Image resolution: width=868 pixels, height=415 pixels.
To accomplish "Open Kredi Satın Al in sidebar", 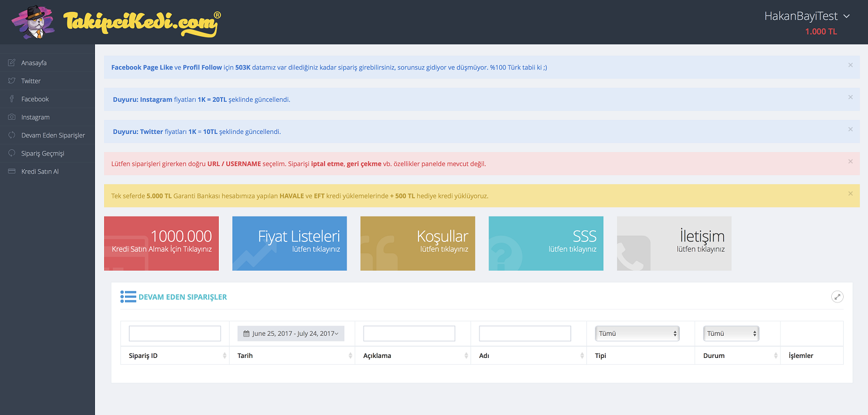I will [47, 171].
